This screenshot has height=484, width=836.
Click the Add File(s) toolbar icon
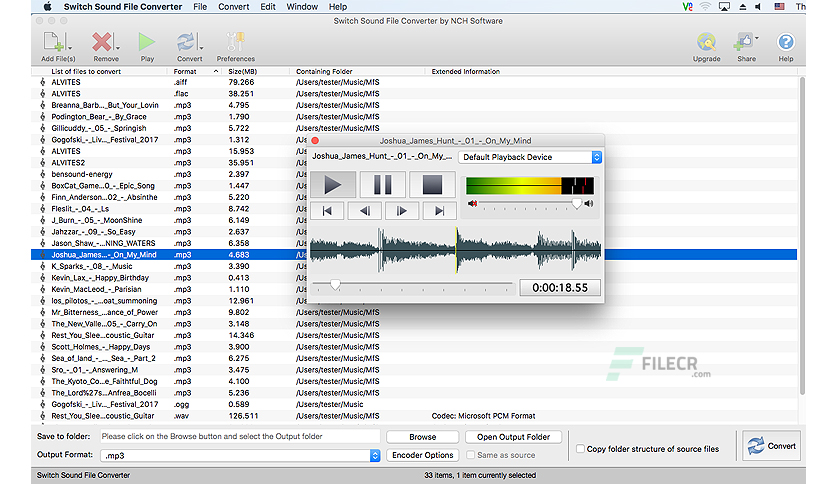(54, 42)
